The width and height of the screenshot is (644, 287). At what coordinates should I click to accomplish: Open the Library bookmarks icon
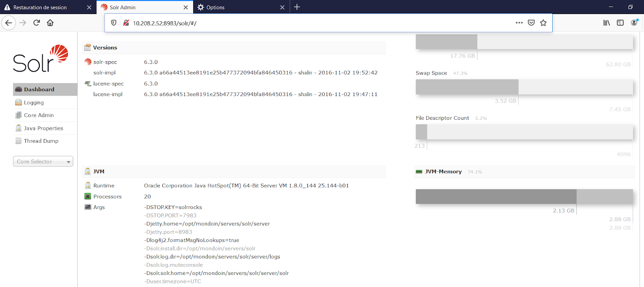coord(606,23)
